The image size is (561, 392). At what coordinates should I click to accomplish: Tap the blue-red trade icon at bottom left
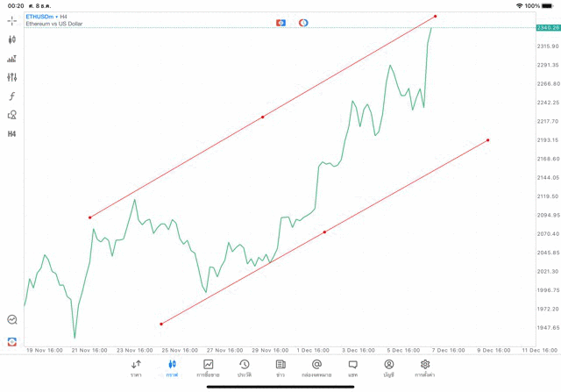coord(12,341)
